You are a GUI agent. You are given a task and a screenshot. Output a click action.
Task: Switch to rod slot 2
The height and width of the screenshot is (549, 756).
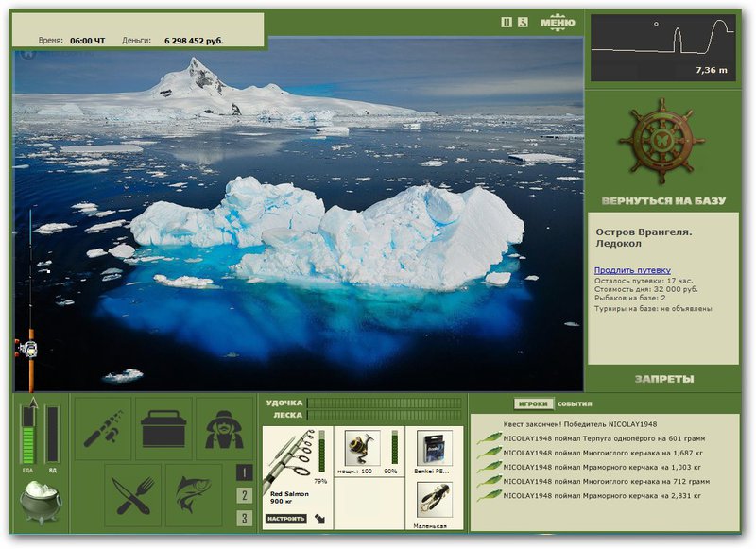(245, 495)
